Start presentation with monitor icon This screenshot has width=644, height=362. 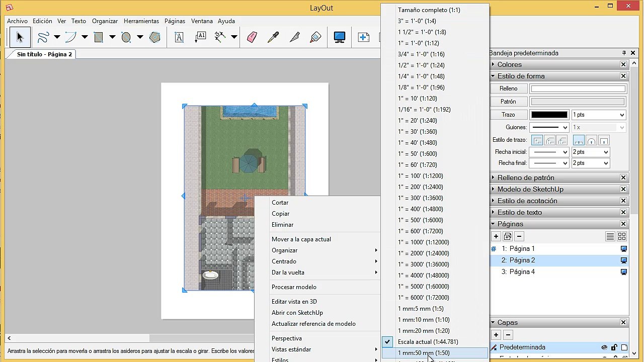pyautogui.click(x=340, y=37)
